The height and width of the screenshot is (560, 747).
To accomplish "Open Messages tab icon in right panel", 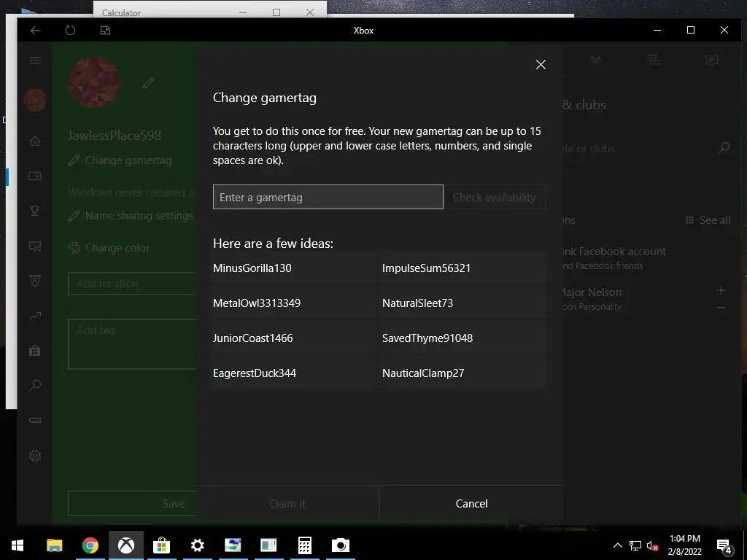I will click(712, 60).
